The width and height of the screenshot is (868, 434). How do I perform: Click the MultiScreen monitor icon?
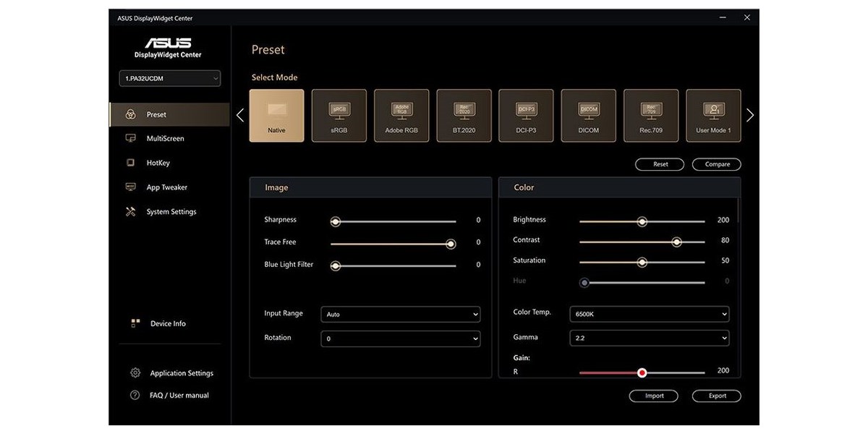pyautogui.click(x=131, y=138)
